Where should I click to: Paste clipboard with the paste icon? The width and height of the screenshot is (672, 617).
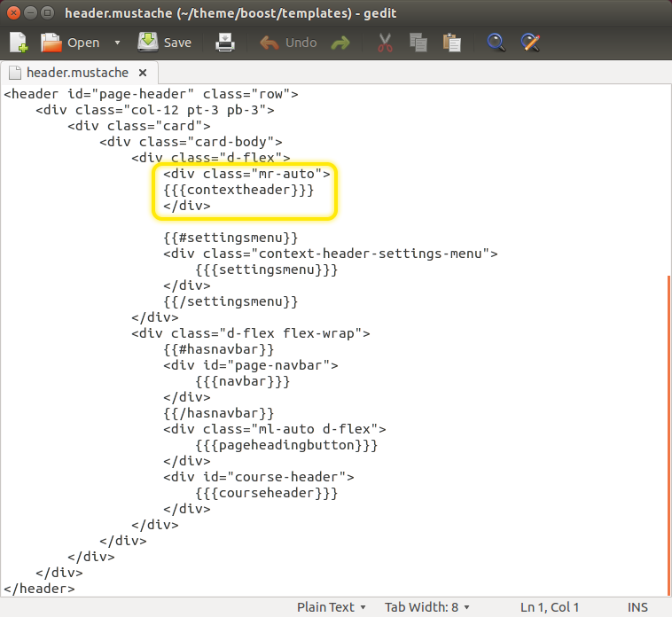pyautogui.click(x=452, y=43)
